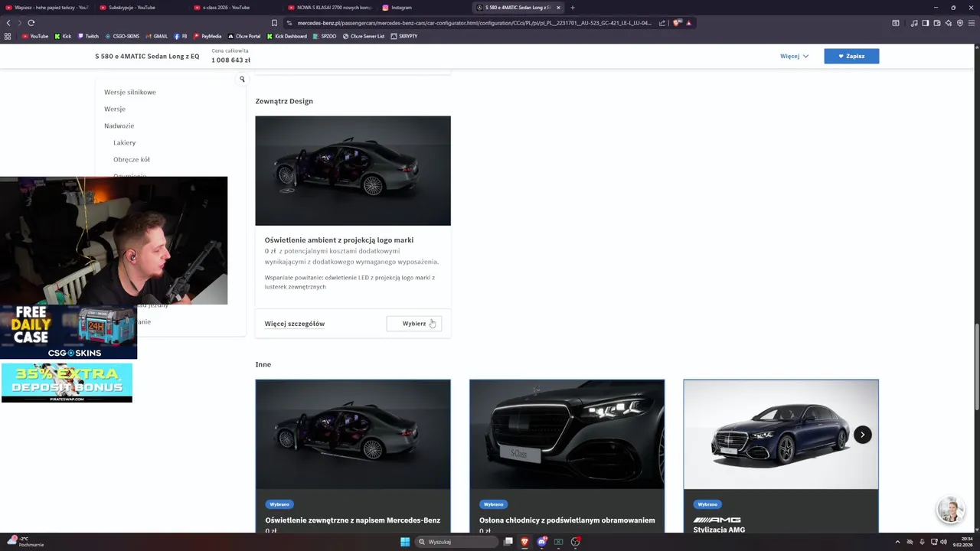The width and height of the screenshot is (980, 551).
Task: Click the search magnifier icon in sidebar
Action: pos(242,80)
